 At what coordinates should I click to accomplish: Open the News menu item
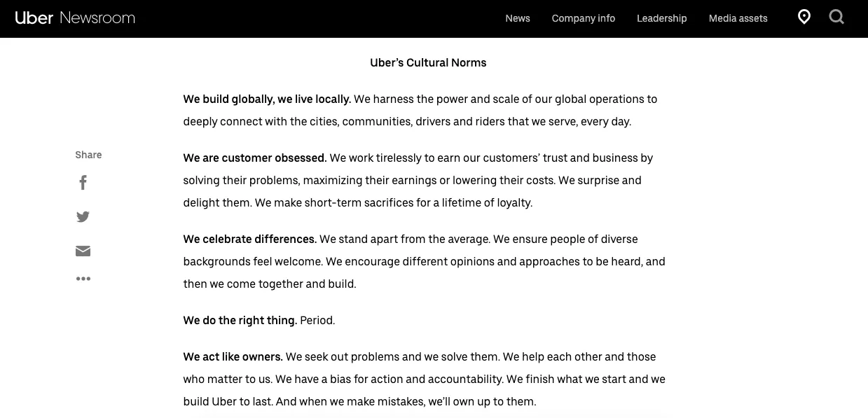[x=518, y=18]
